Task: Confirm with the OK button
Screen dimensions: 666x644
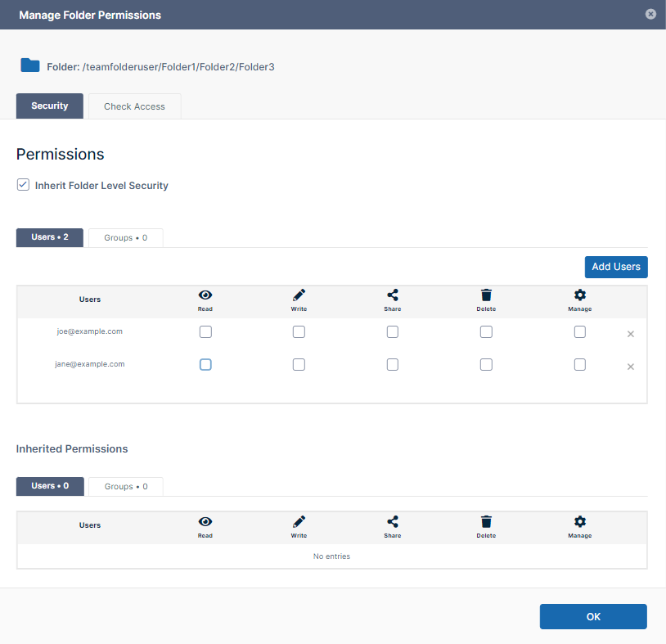Action: click(593, 617)
